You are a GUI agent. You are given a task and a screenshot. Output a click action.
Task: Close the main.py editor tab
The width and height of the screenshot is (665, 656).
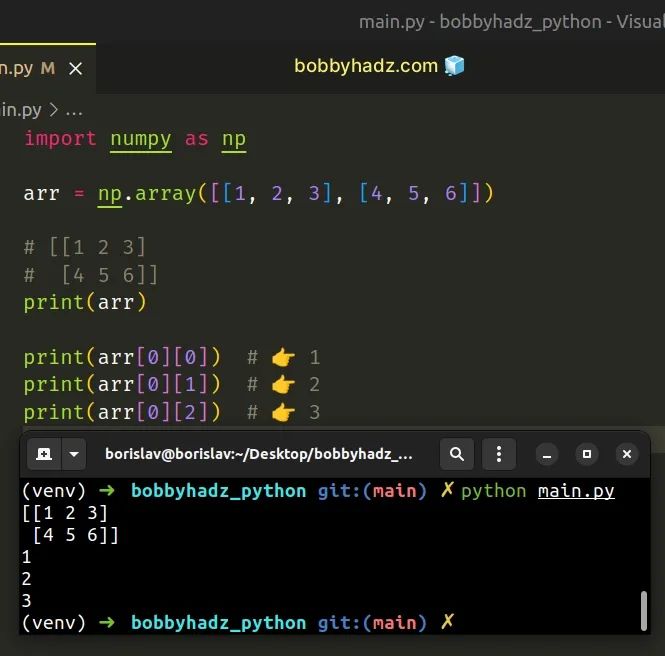click(x=75, y=69)
